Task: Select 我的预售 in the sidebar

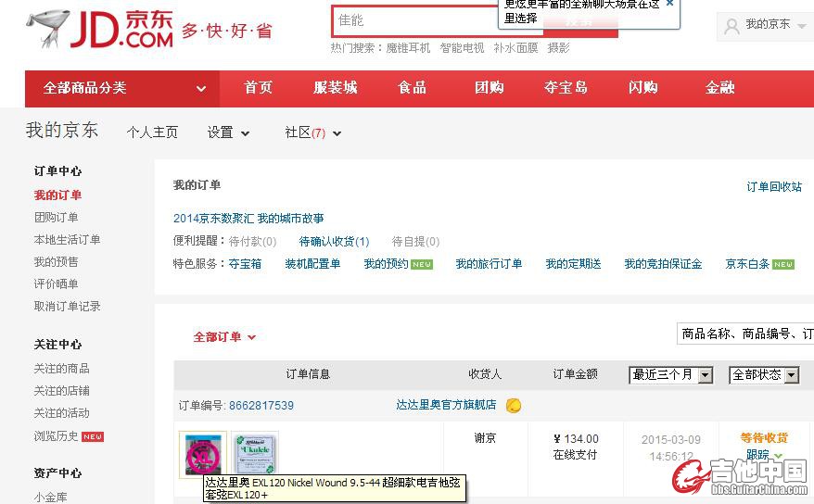Action: pyautogui.click(x=56, y=262)
